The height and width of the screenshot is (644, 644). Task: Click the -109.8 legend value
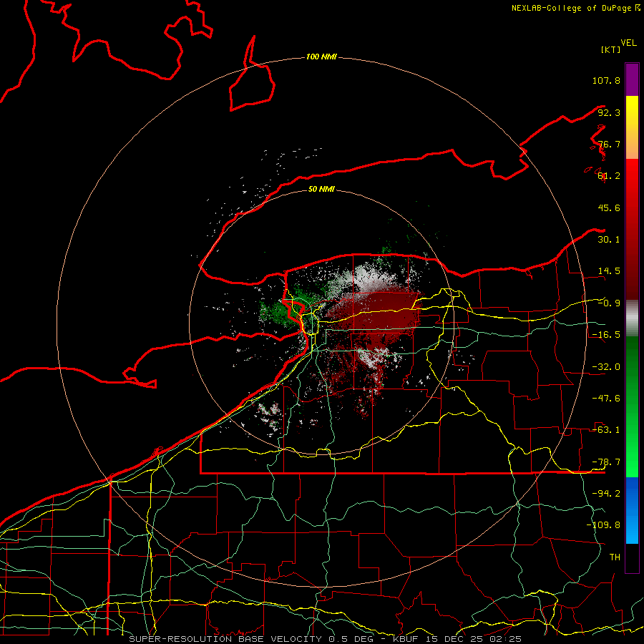pos(603,525)
